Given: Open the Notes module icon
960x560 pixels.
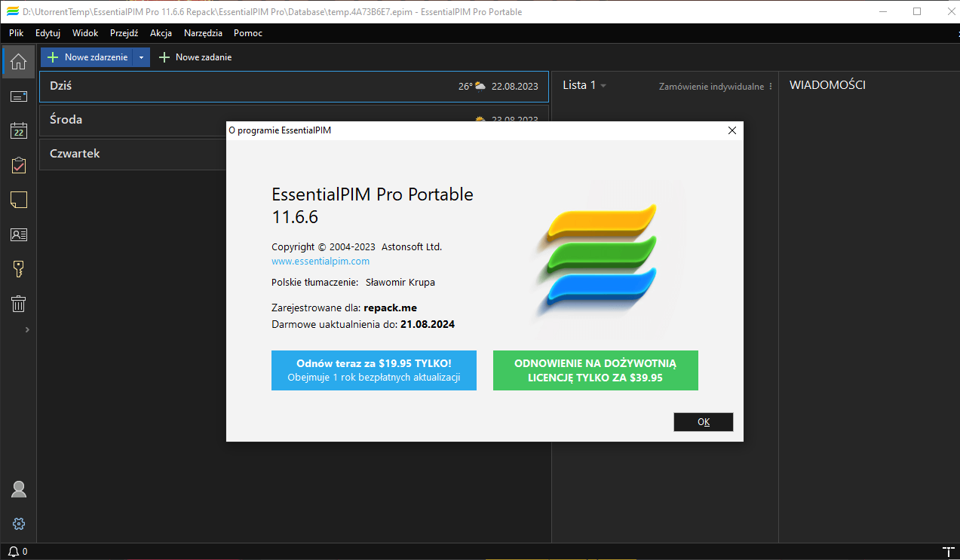Looking at the screenshot, I should tap(18, 200).
